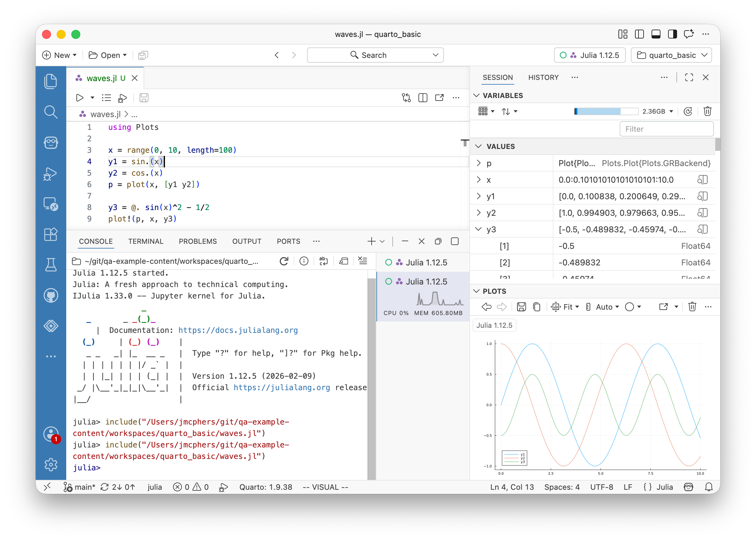Image resolution: width=756 pixels, height=541 pixels.
Task: Switch to the PROBLEMS tab
Action: coord(198,242)
